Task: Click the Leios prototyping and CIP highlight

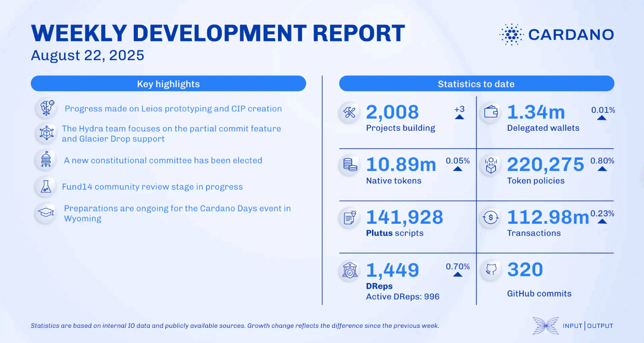Action: click(173, 109)
